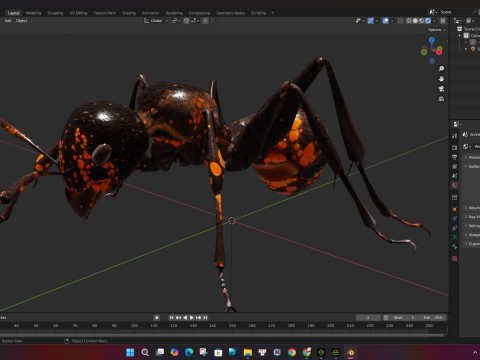Select rendered viewport shading
Image resolution: width=480 pixels, height=360 pixels.
(x=428, y=21)
